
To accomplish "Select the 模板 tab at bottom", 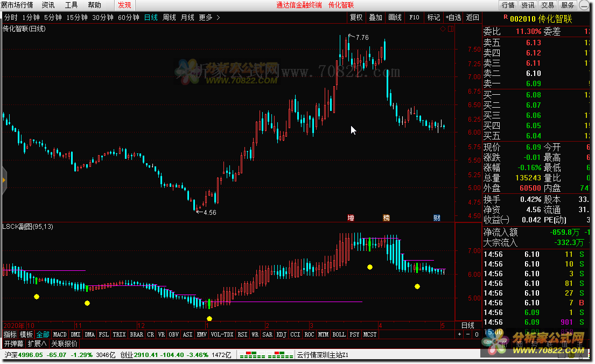I will pyautogui.click(x=26, y=334).
